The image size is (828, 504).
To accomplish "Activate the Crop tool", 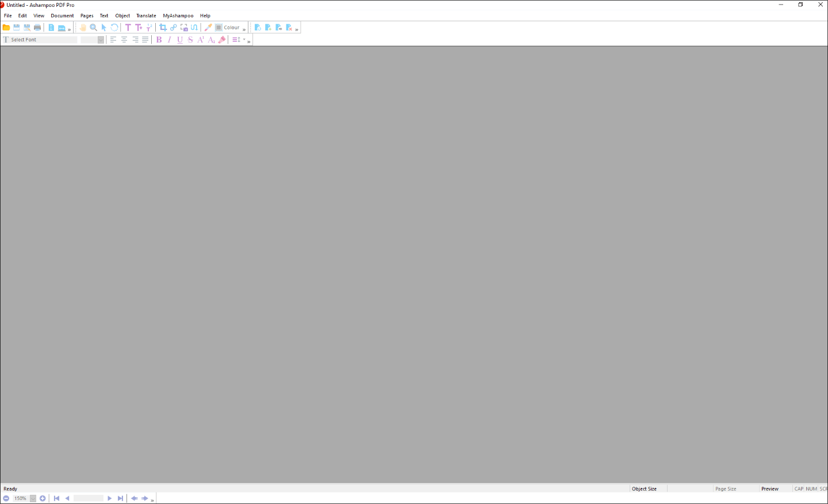I will point(163,28).
